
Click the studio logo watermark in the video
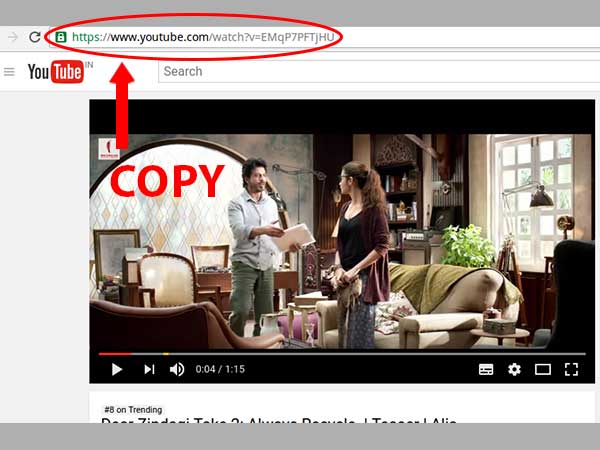(x=106, y=147)
